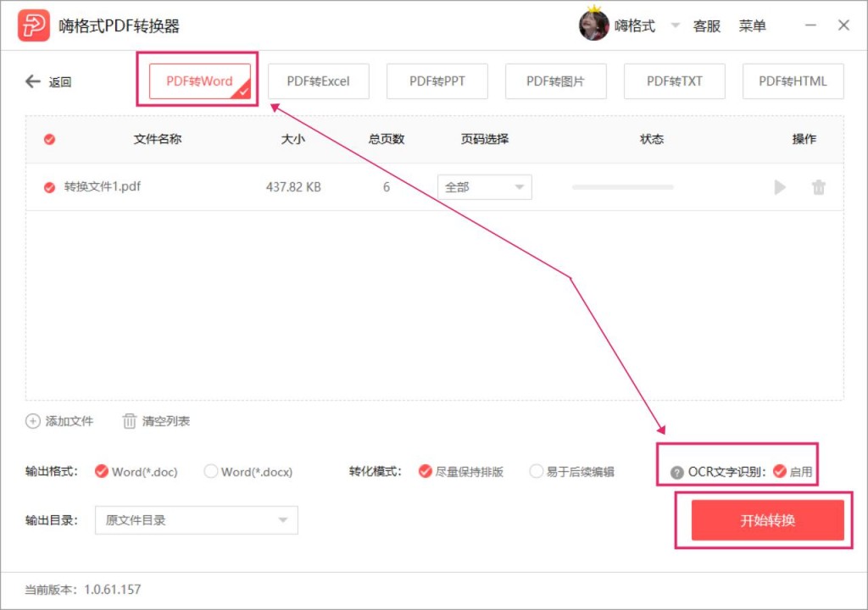Switch to the PDF转Excel tab

pos(319,81)
